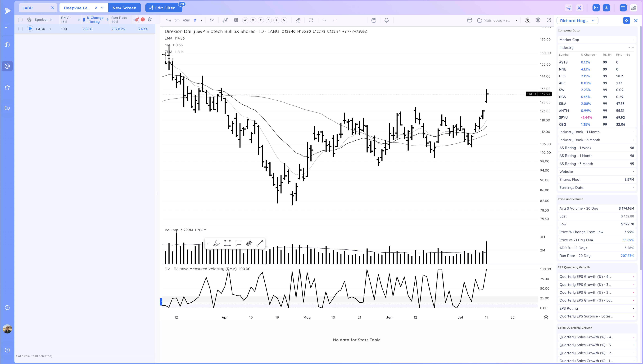643x364 pixels.
Task: Expand the timeframe dropdown next to D
Action: click(201, 20)
